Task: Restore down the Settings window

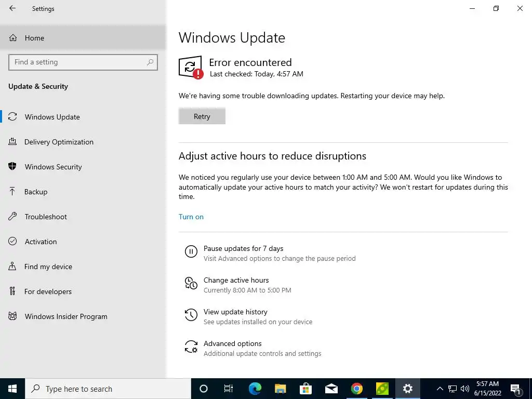Action: [496, 8]
